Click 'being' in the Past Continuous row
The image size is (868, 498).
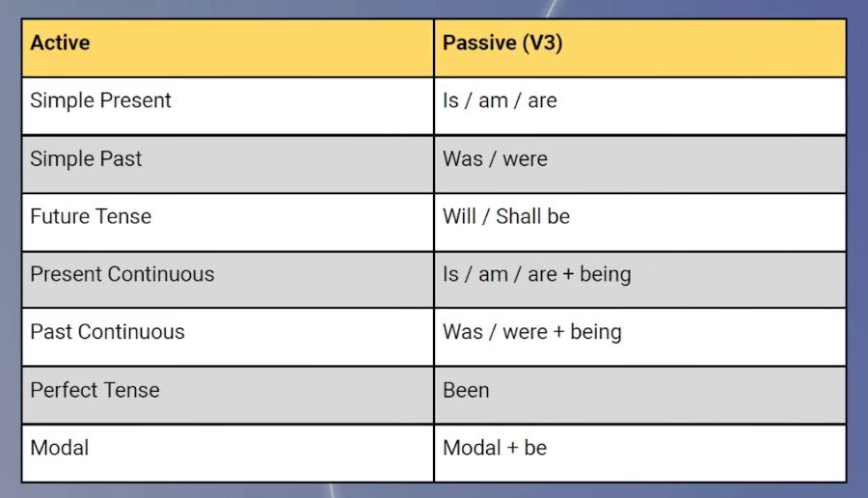596,333
